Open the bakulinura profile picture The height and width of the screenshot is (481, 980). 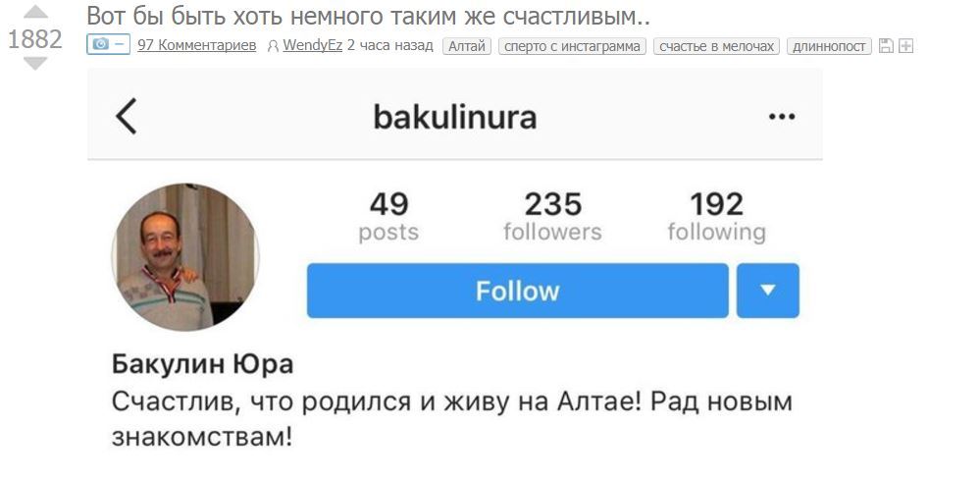(x=185, y=256)
